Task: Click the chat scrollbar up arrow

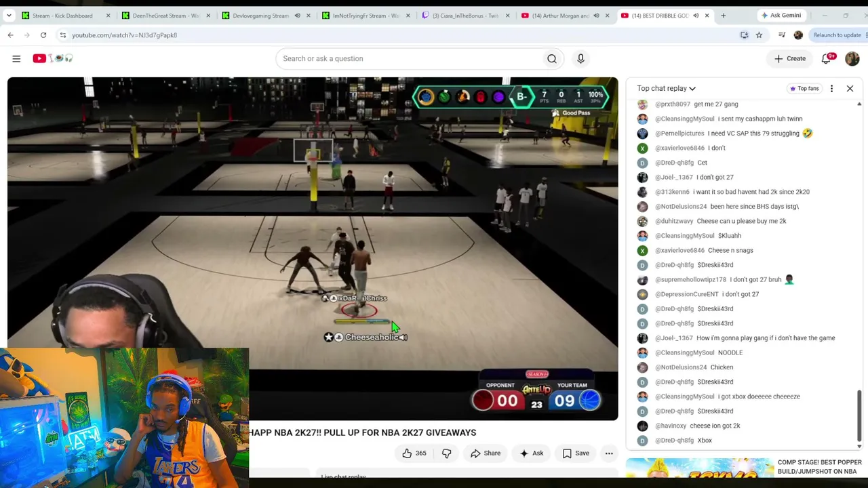Action: point(859,104)
